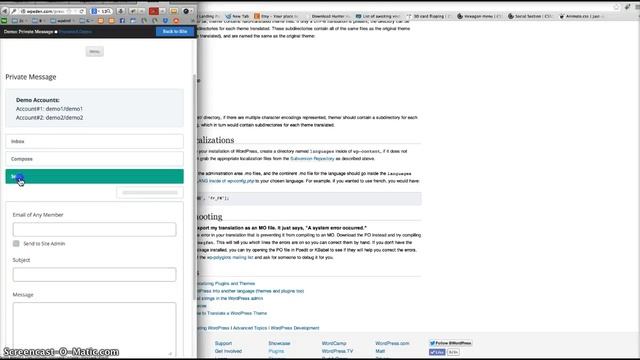Viewport: 640px width, 360px height.
Task: Click the black round extension icon in toolbar
Action: point(186,11)
